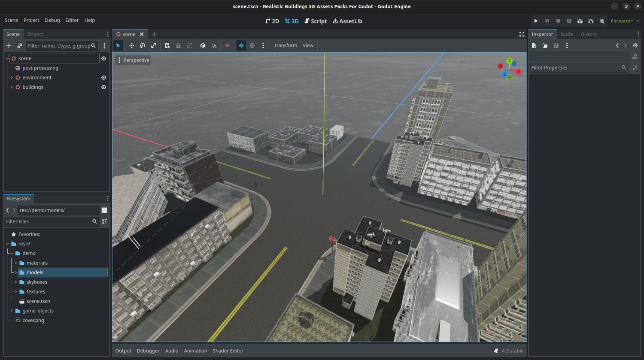The width and height of the screenshot is (644, 360).
Task: Hide the environment node
Action: pyautogui.click(x=103, y=78)
